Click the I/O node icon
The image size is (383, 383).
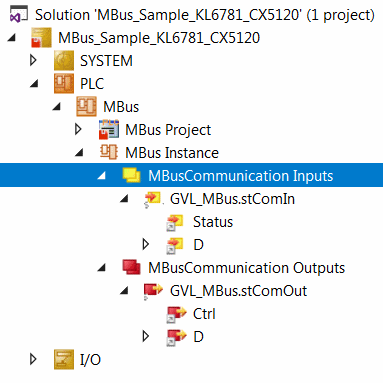[64, 359]
